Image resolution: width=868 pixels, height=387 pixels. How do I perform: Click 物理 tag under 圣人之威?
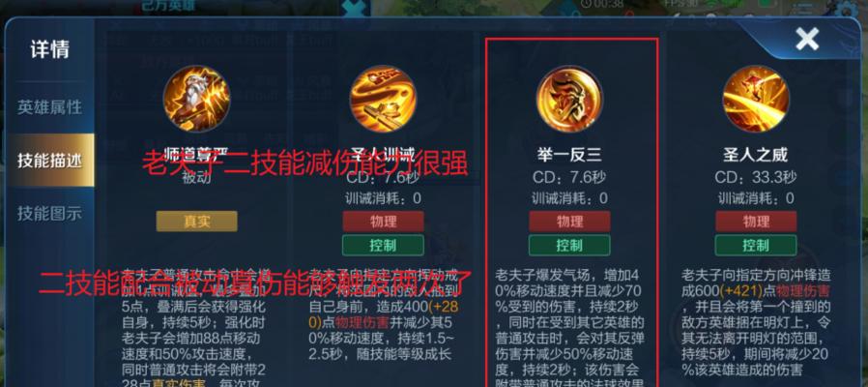756,222
